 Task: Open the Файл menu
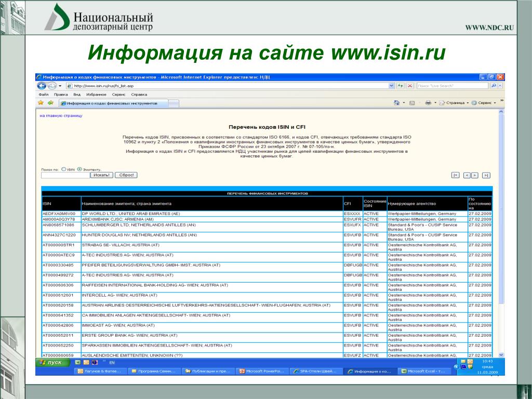tap(44, 95)
